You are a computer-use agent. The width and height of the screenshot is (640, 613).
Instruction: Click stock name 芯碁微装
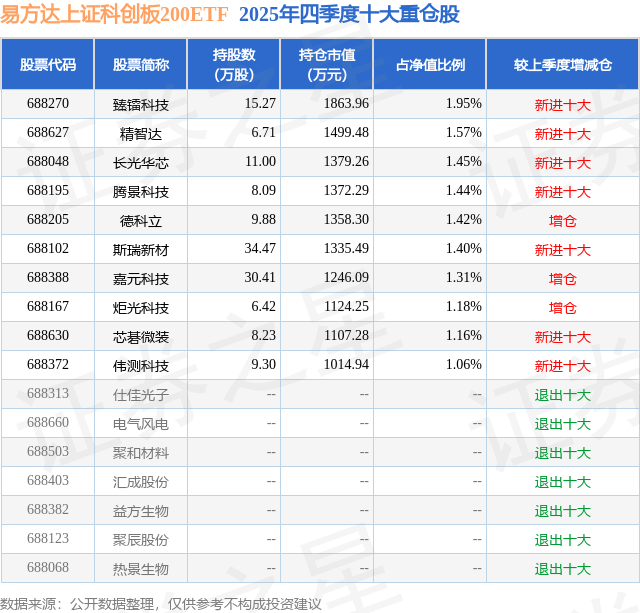[141, 337]
